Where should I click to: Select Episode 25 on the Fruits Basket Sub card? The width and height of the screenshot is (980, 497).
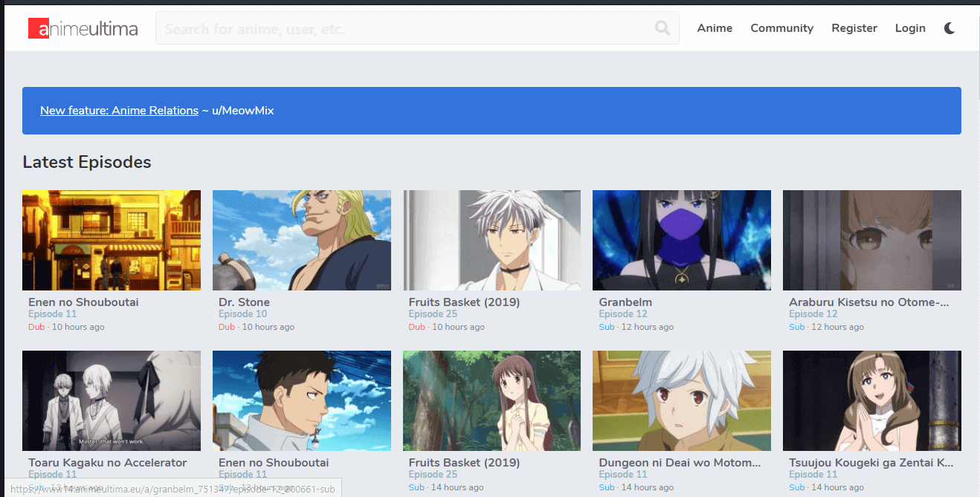(x=433, y=475)
